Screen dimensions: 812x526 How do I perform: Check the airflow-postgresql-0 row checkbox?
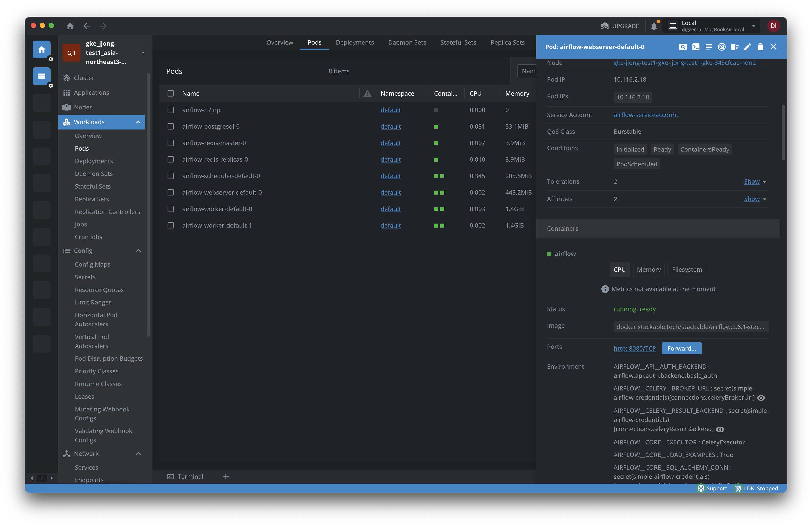pos(171,127)
